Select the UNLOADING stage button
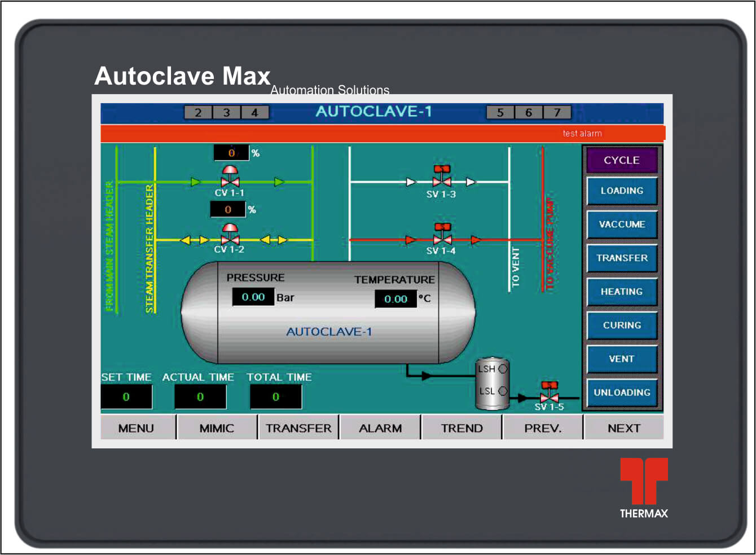The width and height of the screenshot is (756, 555). coord(622,393)
